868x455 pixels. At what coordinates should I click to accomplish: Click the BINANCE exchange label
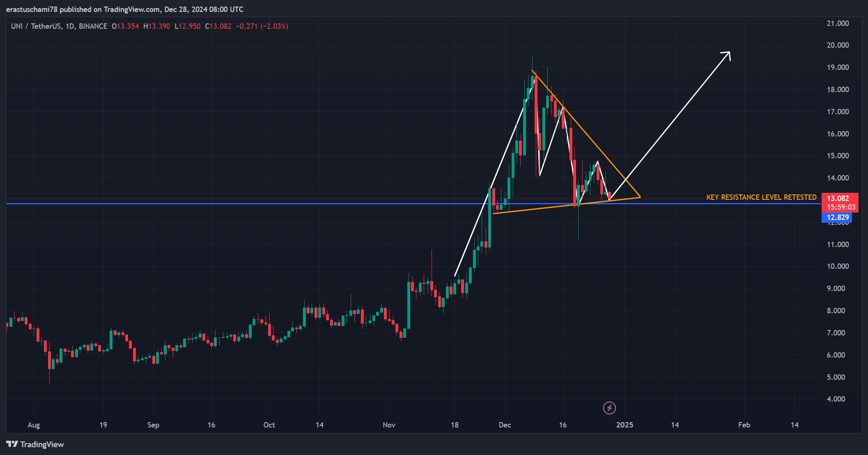pos(93,26)
